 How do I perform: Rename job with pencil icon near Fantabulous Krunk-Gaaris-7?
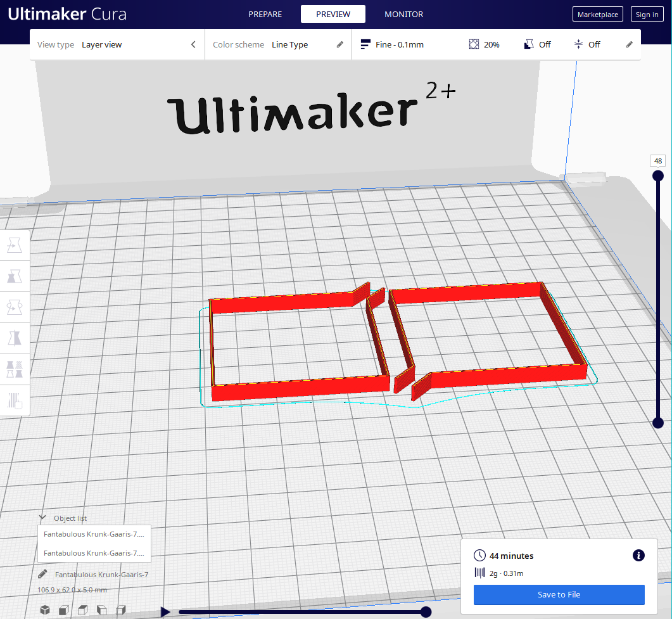point(42,574)
